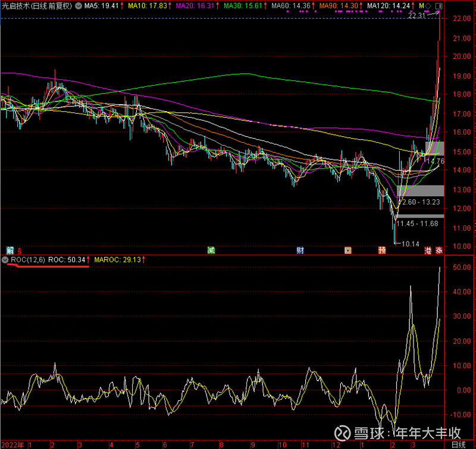This screenshot has width=476, height=449.
Task: Click the -10.00 ROC axis label
Action: 460,415
